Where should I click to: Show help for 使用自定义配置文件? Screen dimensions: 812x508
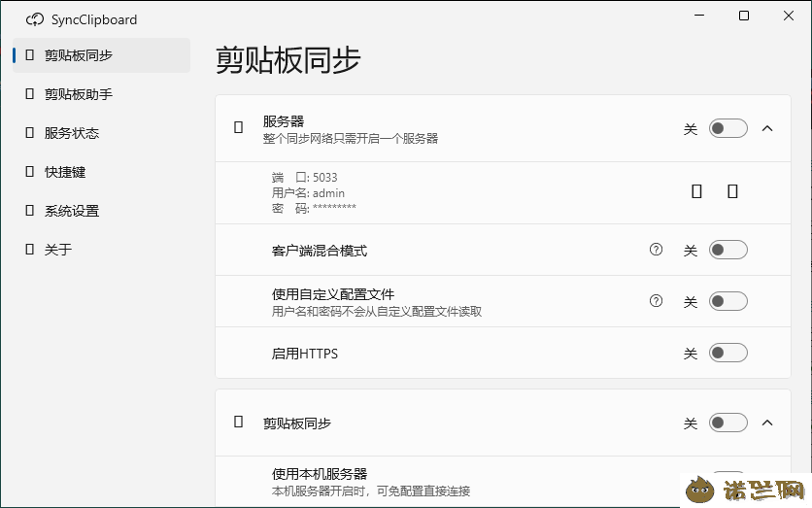pos(657,301)
